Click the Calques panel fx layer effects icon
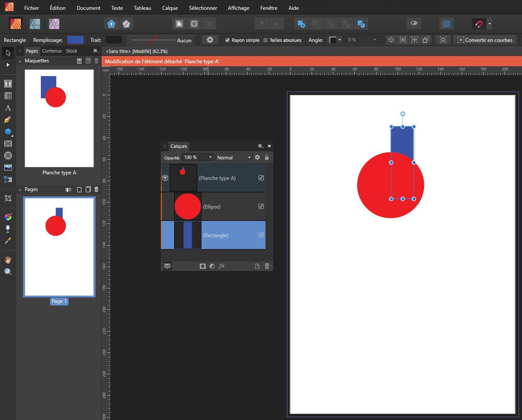Viewport: 522px width, 420px height. (x=222, y=266)
